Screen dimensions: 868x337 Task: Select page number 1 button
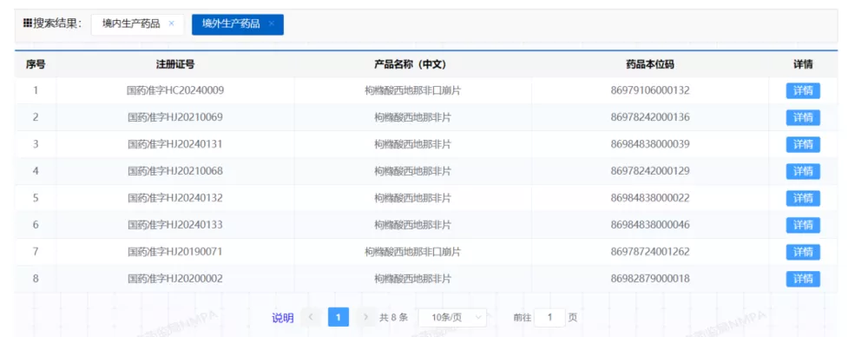[x=339, y=317]
